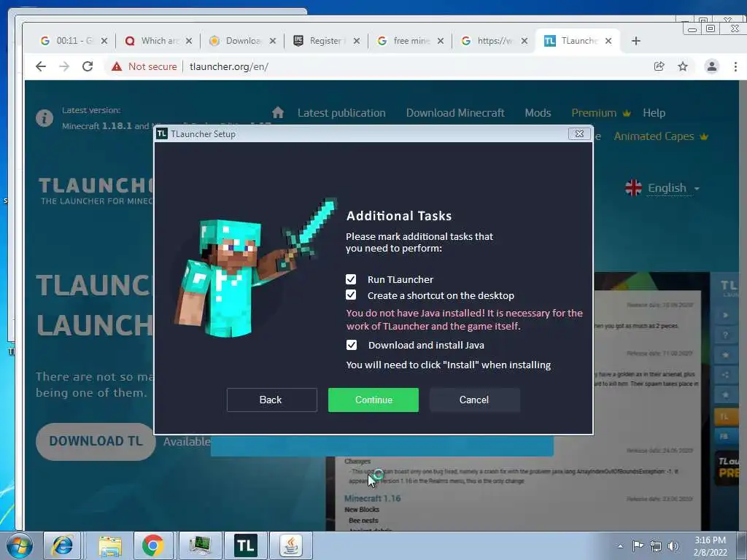This screenshot has width=747, height=560.
Task: Click the Not secure warning icon
Action: 117,66
